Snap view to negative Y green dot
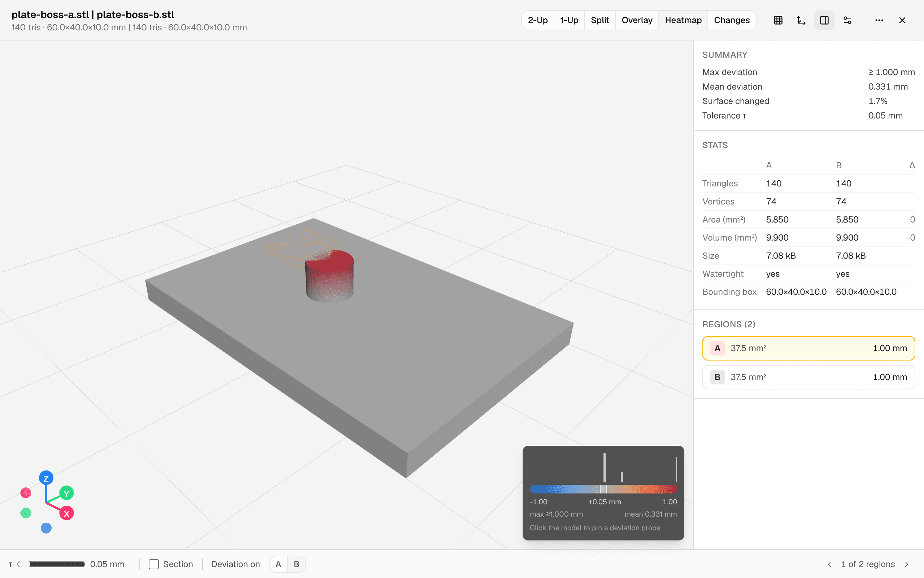 click(26, 513)
